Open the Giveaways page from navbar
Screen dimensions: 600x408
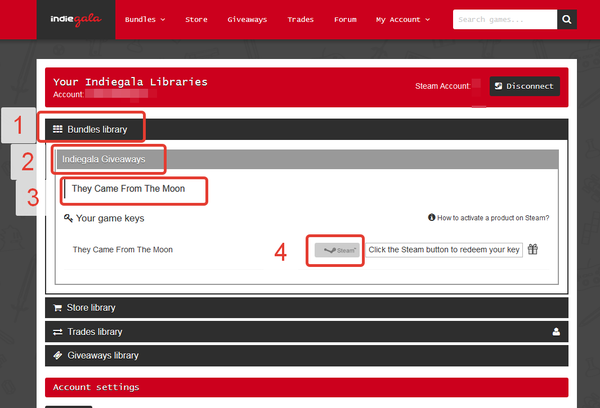point(247,19)
